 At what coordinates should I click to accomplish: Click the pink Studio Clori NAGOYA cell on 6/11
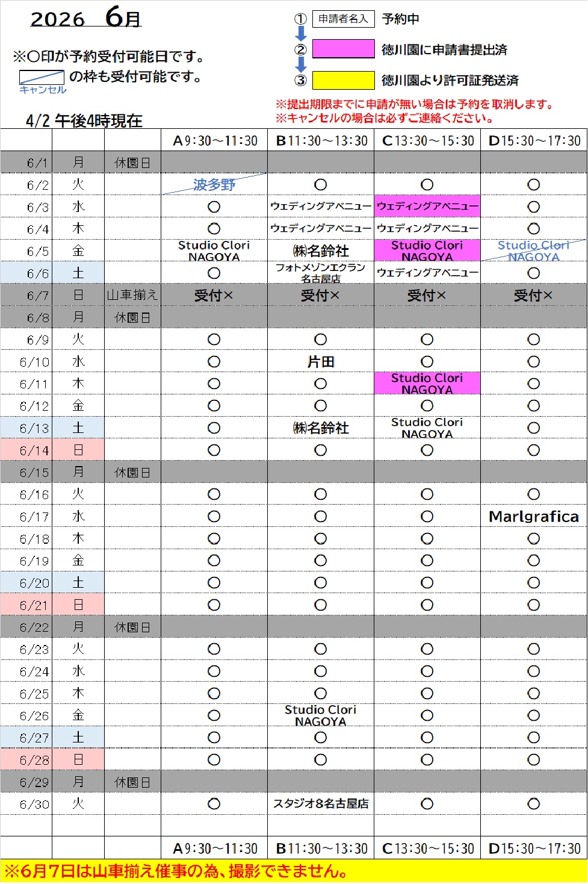pyautogui.click(x=427, y=384)
